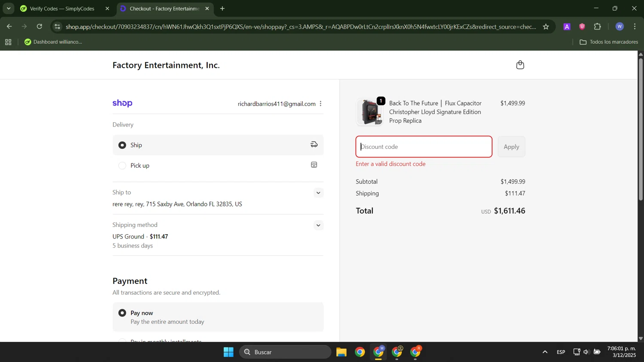Select the Pick up delivery option
The width and height of the screenshot is (644, 362).
tap(218, 166)
